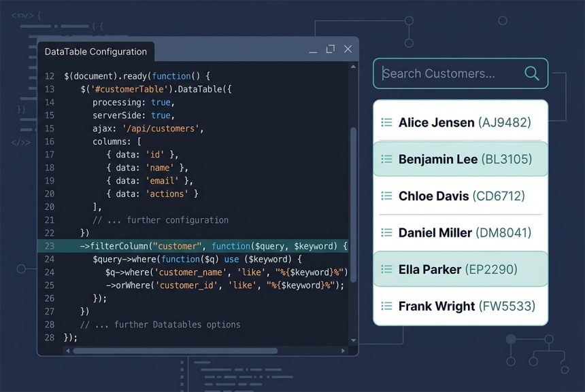Close the DataTable Configuration window
Image resolution: width=585 pixels, height=392 pixels.
pos(348,49)
